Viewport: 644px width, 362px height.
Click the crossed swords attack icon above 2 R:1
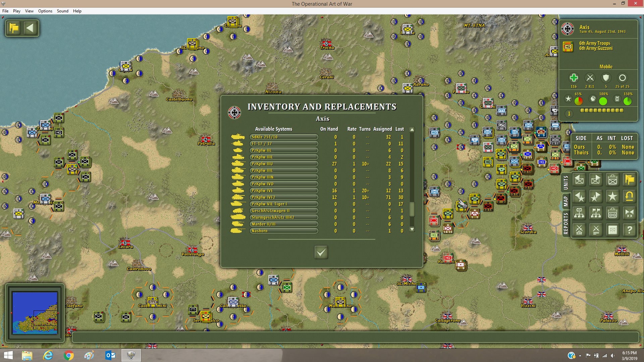point(590,78)
